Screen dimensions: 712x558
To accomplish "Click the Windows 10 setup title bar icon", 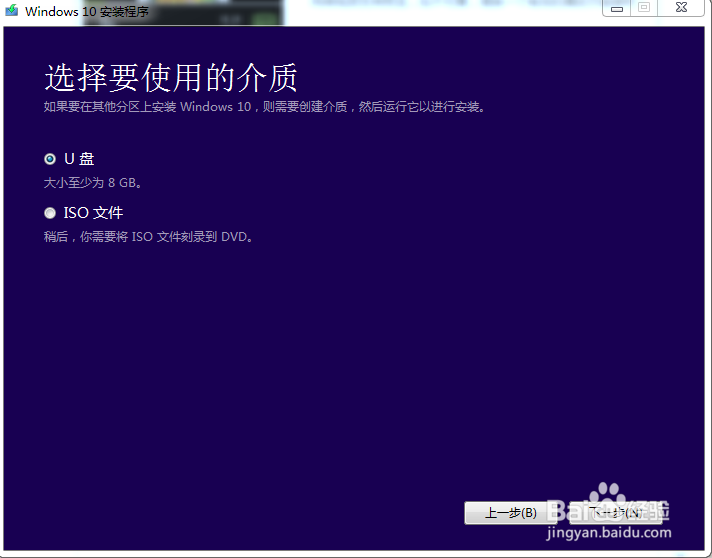I will (x=12, y=10).
